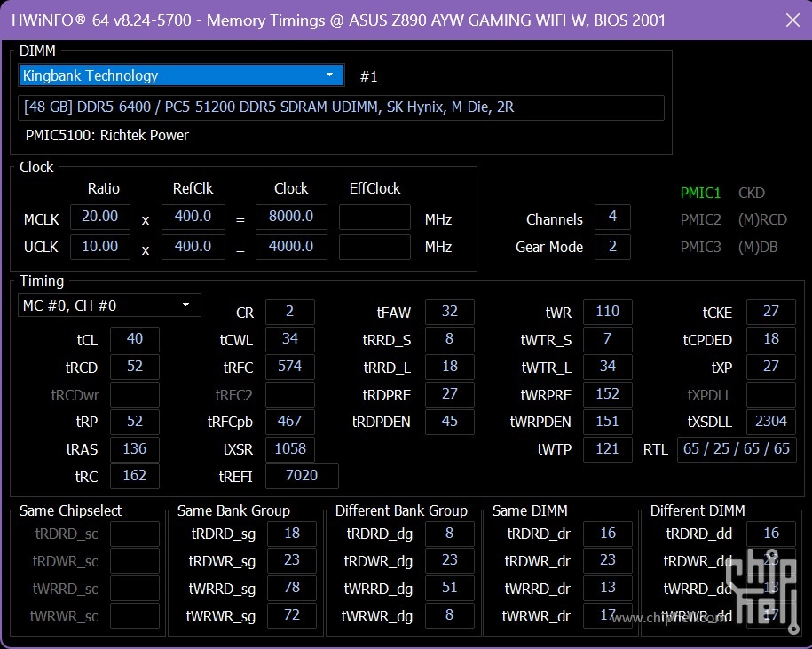This screenshot has width=812, height=649.
Task: Click the empty tRCDwr field
Action: pos(135,394)
